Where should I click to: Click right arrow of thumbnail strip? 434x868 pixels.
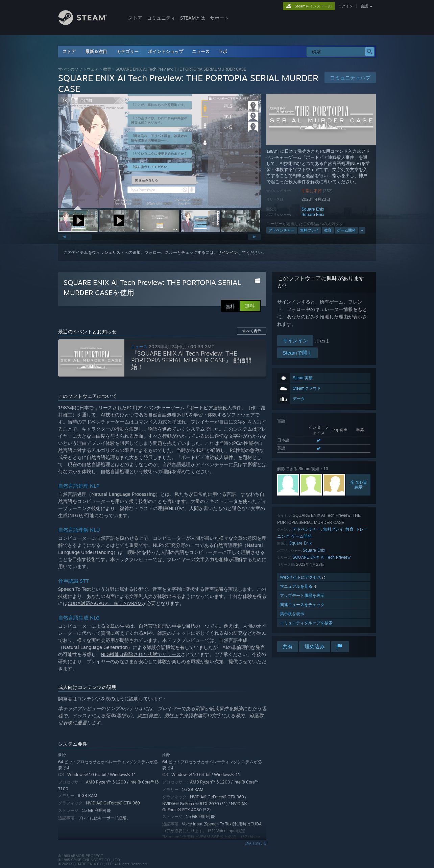[255, 237]
